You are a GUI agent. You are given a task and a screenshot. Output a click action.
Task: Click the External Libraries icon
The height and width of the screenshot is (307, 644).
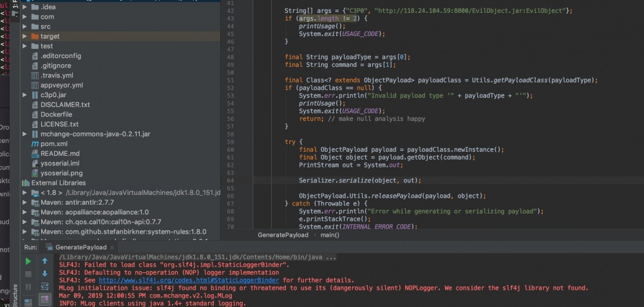[x=26, y=183]
